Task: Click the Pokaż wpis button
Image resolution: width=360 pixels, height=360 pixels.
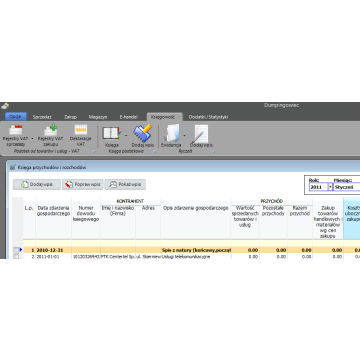Action: 125,184
